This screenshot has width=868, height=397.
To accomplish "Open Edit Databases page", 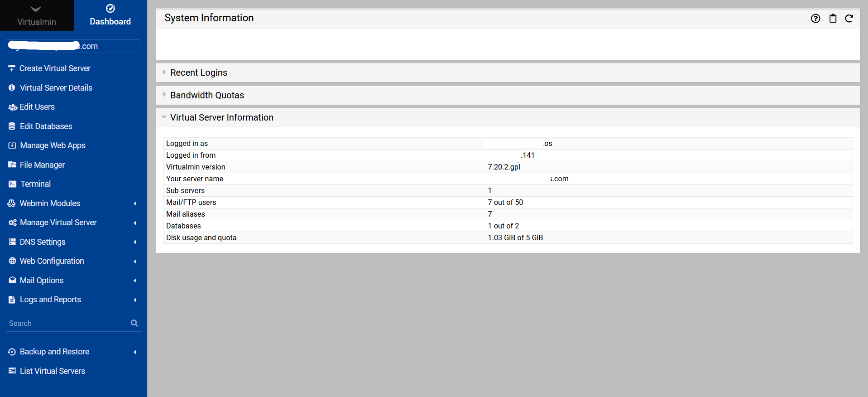I will coord(46,126).
